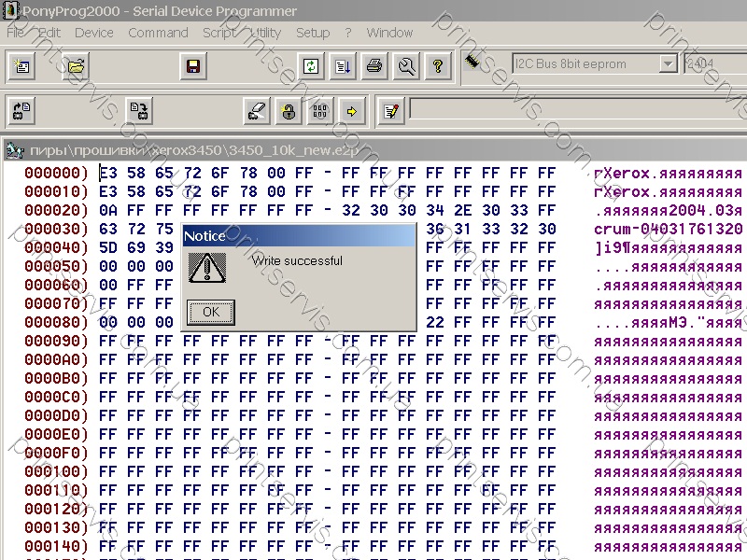The width and height of the screenshot is (747, 560).
Task: Select address label 000030)
Action: (57, 229)
